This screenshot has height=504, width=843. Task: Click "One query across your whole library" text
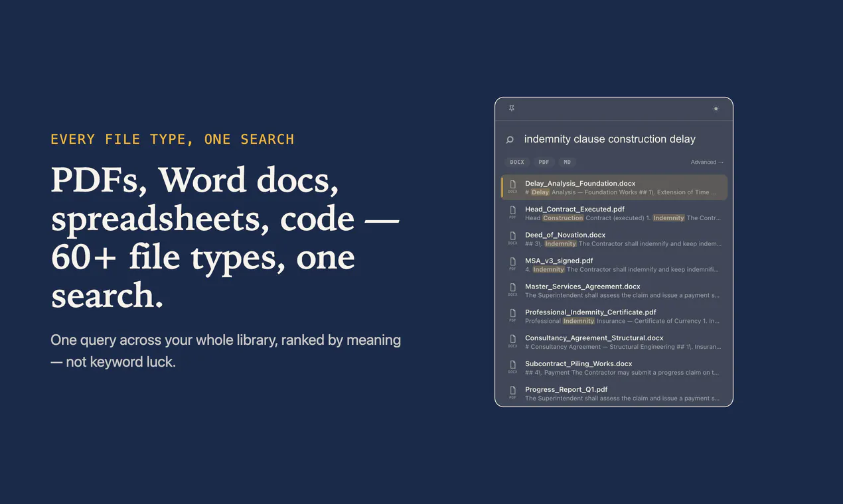[x=226, y=351]
